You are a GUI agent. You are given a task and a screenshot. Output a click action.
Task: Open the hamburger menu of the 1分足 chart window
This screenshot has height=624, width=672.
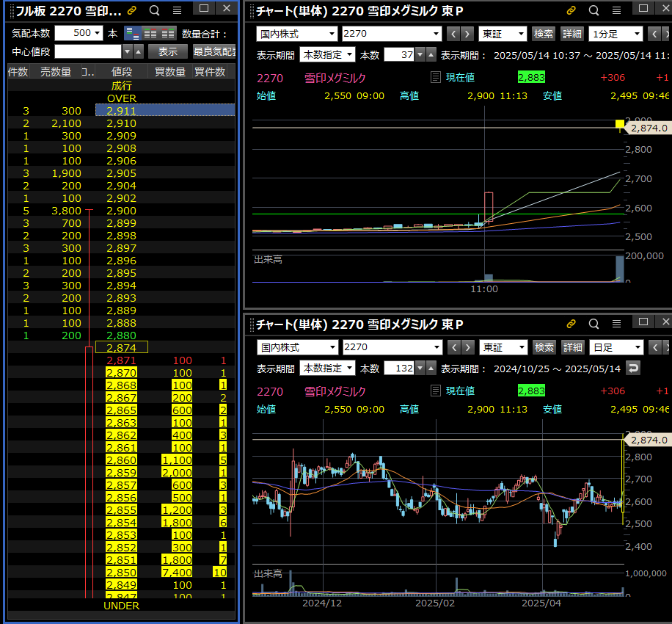(x=616, y=10)
